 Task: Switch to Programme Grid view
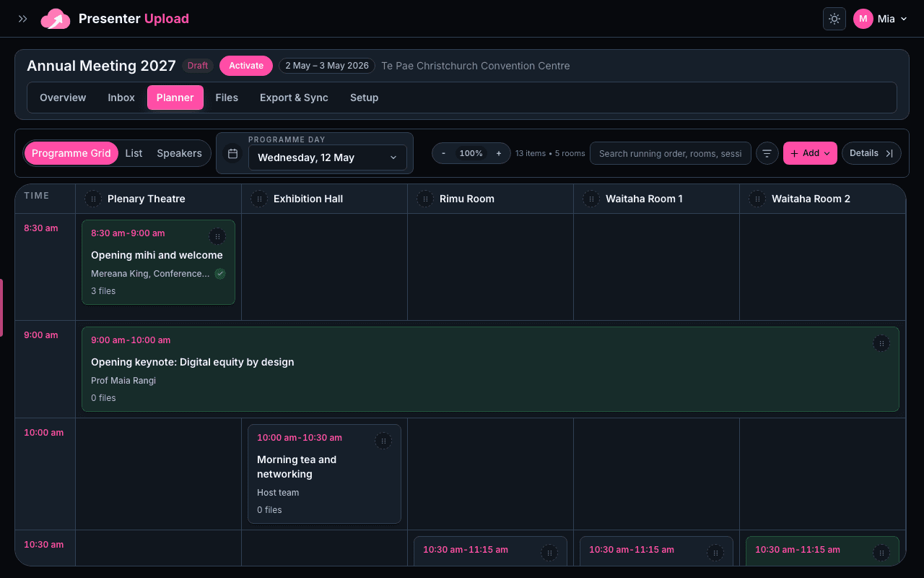pyautogui.click(x=71, y=153)
